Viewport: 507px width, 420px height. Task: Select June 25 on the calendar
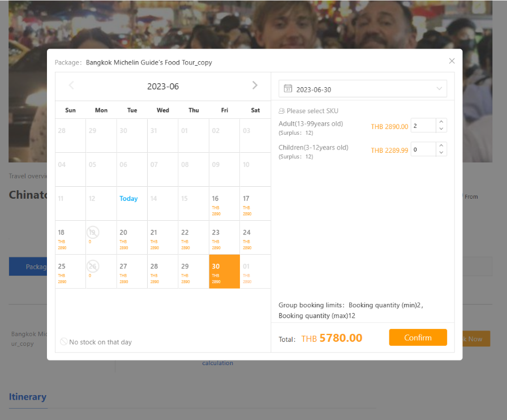[x=70, y=271]
